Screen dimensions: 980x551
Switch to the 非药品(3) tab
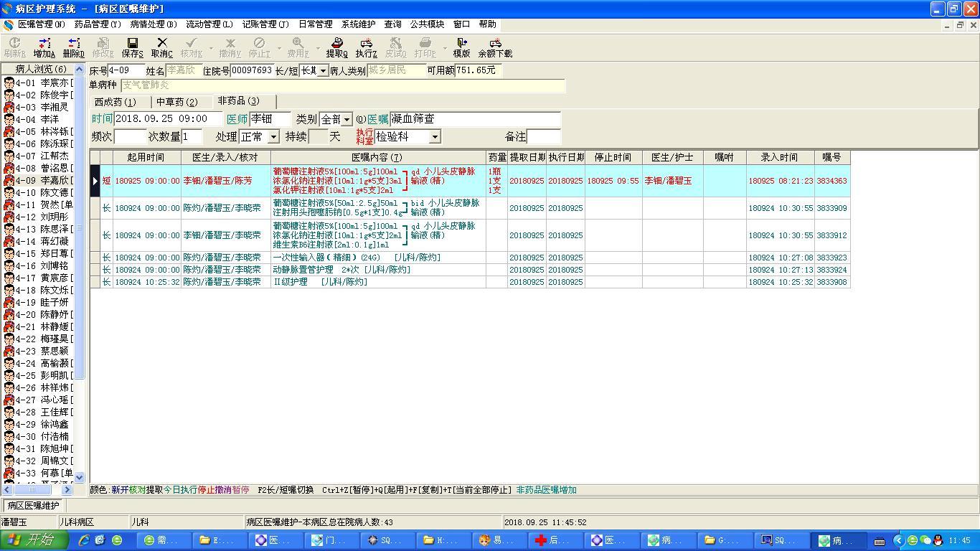239,101
